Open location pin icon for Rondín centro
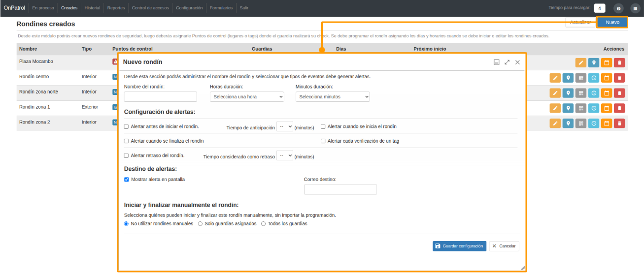Screen dimensions: 644x274 click(568, 78)
